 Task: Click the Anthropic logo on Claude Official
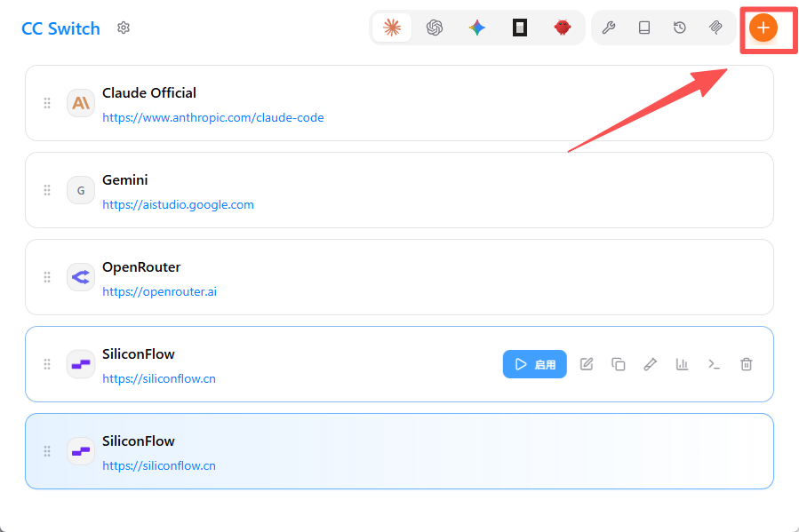click(x=81, y=103)
